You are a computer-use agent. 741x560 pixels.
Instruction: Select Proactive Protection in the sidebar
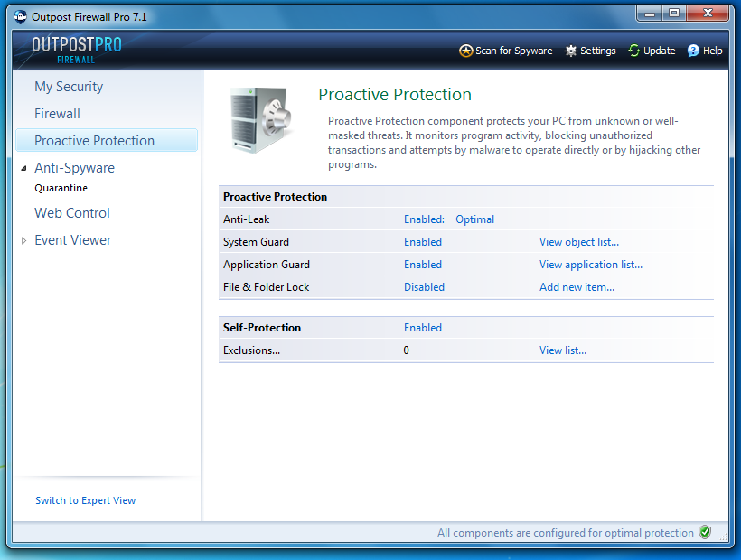107,140
